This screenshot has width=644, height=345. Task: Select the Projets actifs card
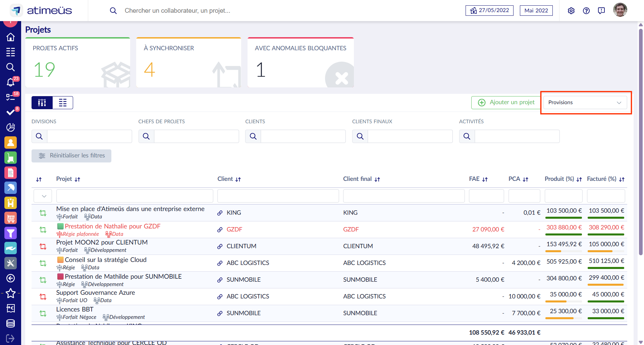point(77,63)
